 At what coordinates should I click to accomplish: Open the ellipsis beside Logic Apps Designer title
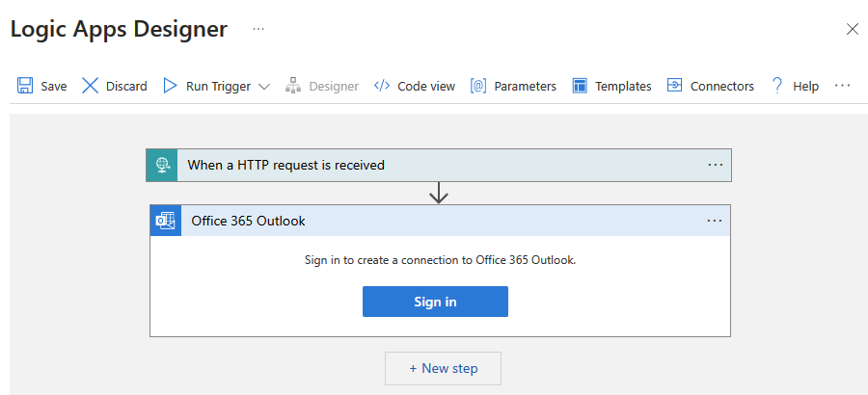(258, 29)
